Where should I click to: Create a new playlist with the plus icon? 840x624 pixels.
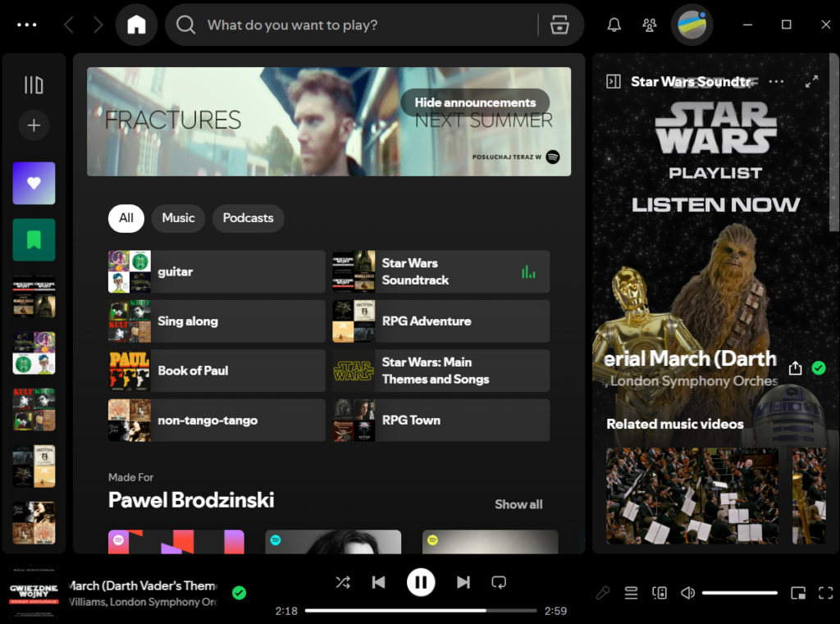pos(34,125)
